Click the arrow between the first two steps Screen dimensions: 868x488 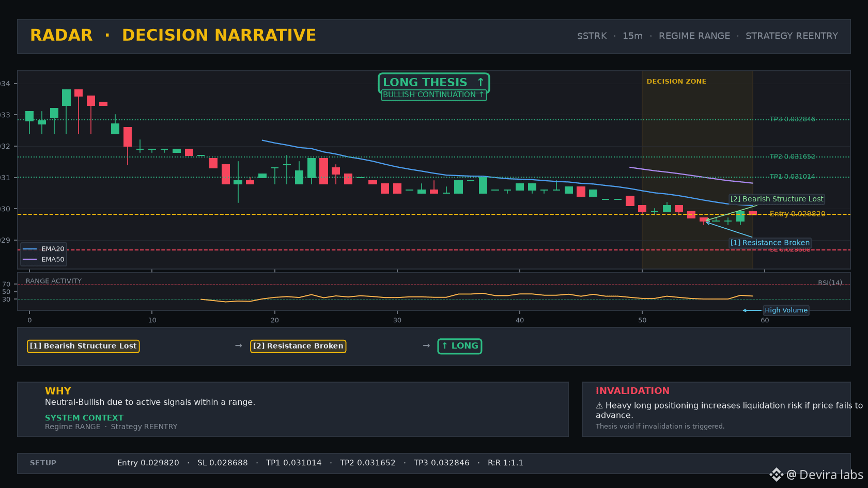239,345
